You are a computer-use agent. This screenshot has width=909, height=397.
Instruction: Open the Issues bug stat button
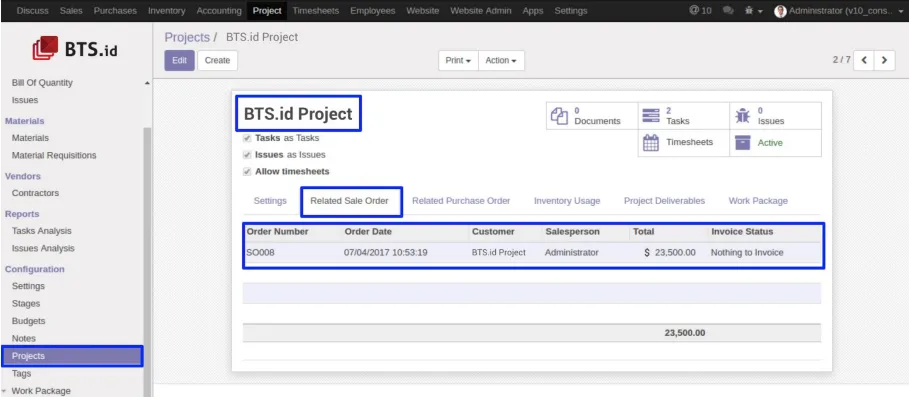(775, 116)
